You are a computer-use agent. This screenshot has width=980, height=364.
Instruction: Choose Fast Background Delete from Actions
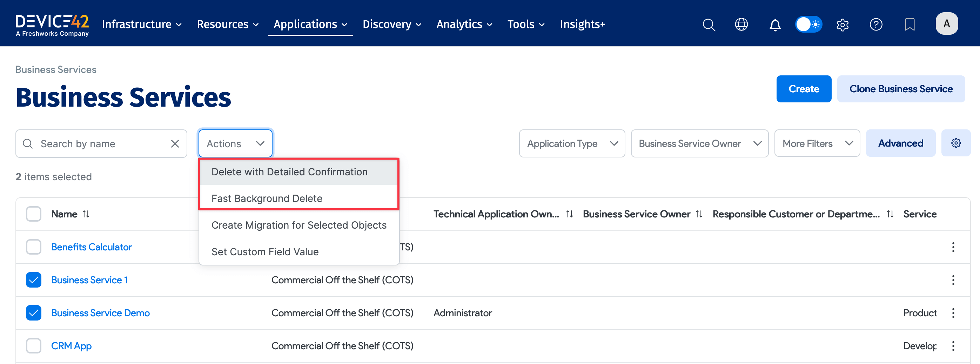(267, 198)
